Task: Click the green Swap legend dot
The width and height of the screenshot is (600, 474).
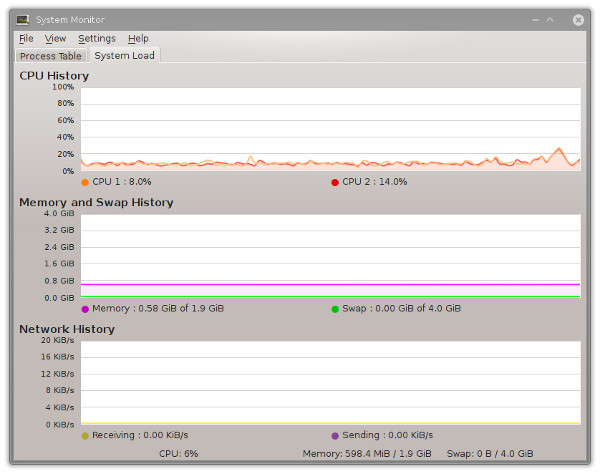Action: click(335, 309)
